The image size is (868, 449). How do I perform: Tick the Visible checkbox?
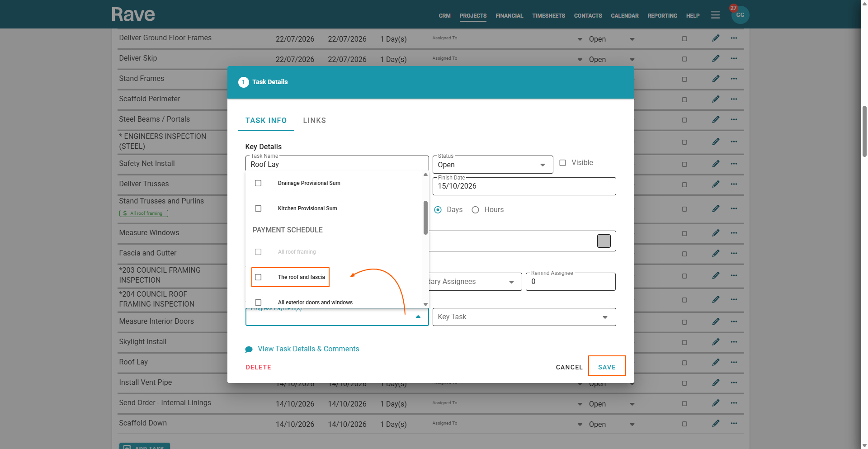point(562,163)
